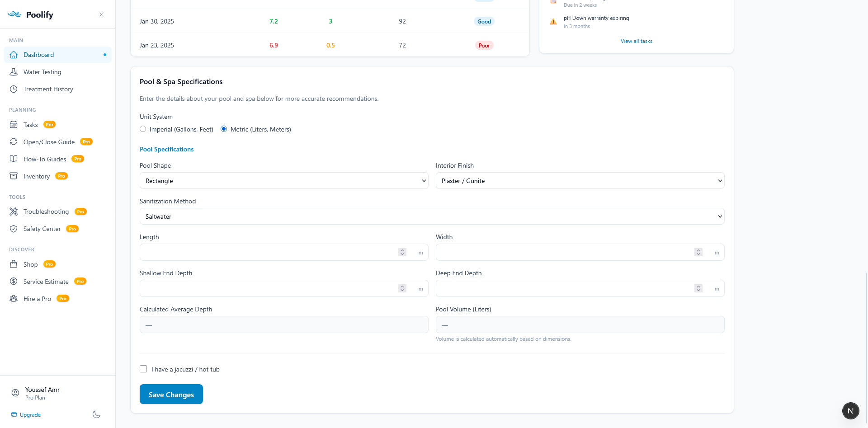Open the Troubleshooting tool
This screenshot has height=428, width=868.
57,212
